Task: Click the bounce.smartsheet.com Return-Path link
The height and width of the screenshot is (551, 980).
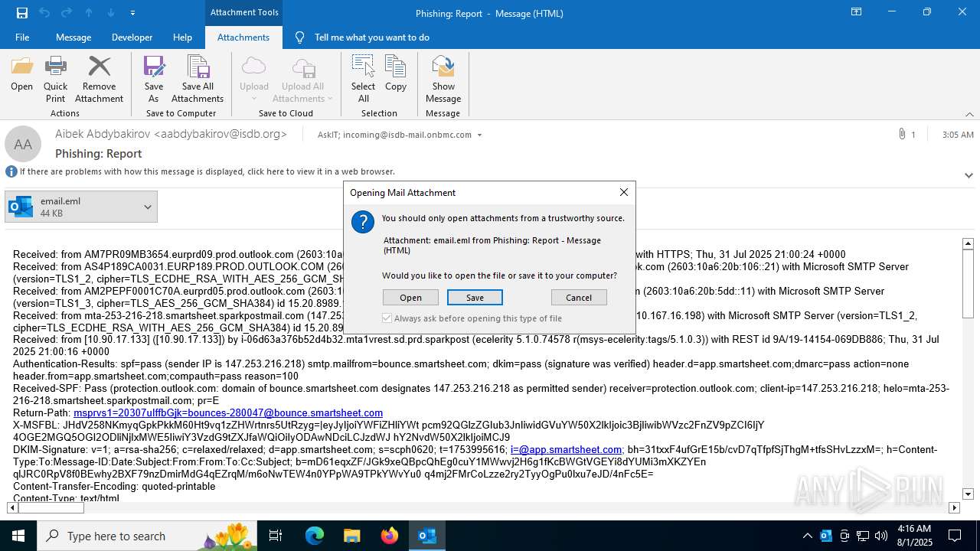Action: [228, 412]
